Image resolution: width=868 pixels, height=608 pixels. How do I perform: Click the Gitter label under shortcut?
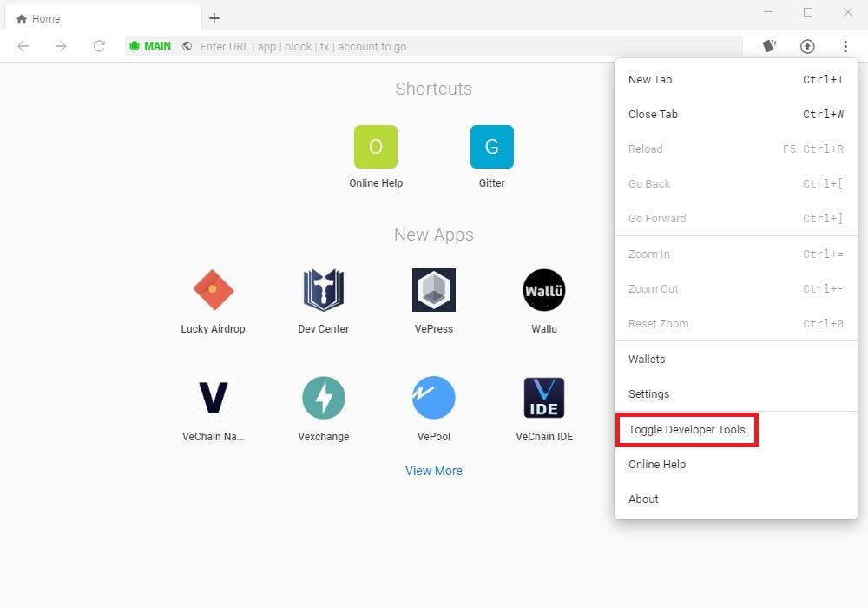tap(491, 183)
